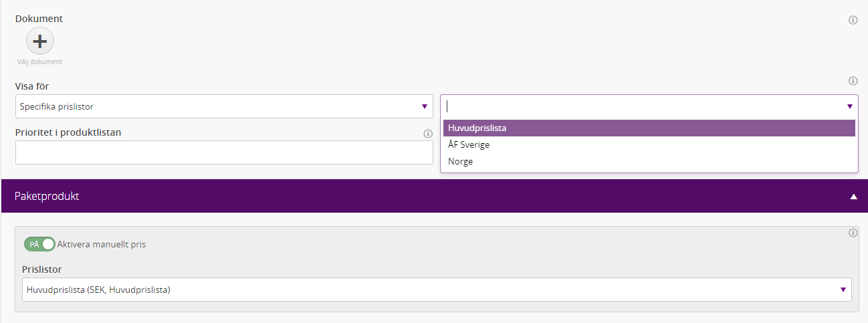Image resolution: width=868 pixels, height=323 pixels.
Task: Toggle the Aktivera manuellt pris switch
Action: [x=39, y=244]
